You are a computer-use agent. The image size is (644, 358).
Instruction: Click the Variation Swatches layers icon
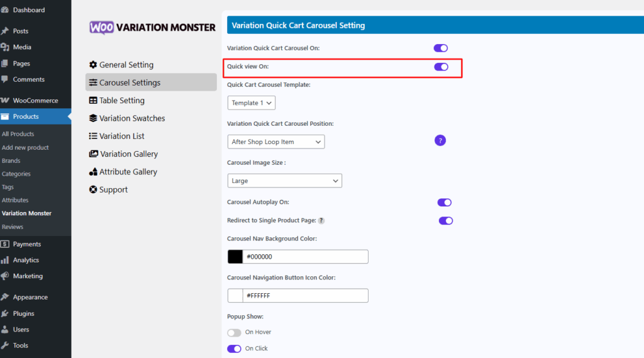point(93,118)
